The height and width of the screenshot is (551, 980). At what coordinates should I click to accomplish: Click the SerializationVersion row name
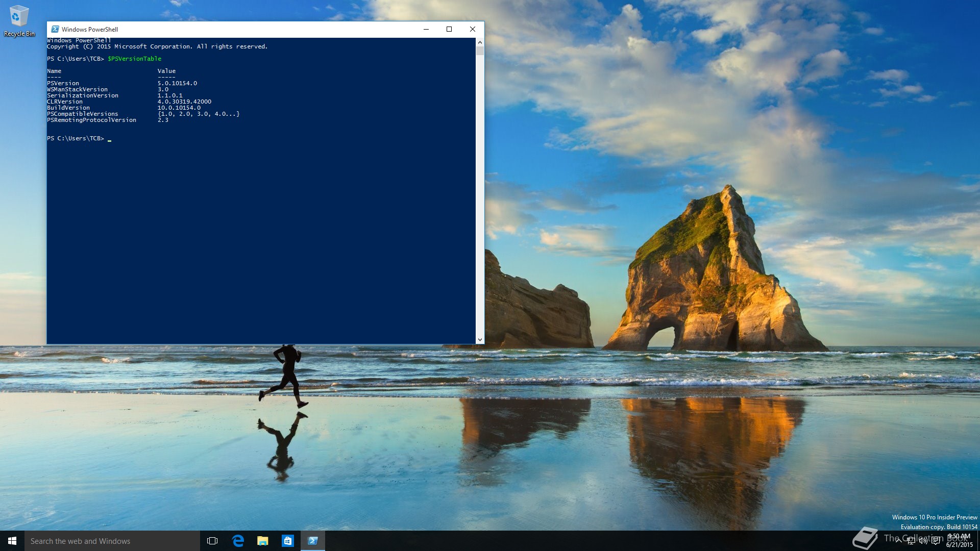tap(83, 95)
